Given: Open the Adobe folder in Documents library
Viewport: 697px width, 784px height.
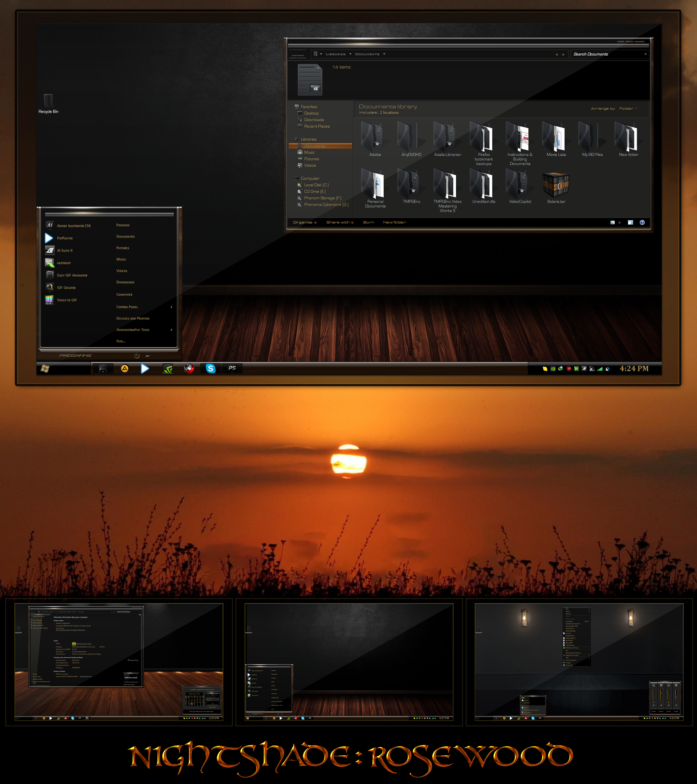Looking at the screenshot, I should click(375, 139).
